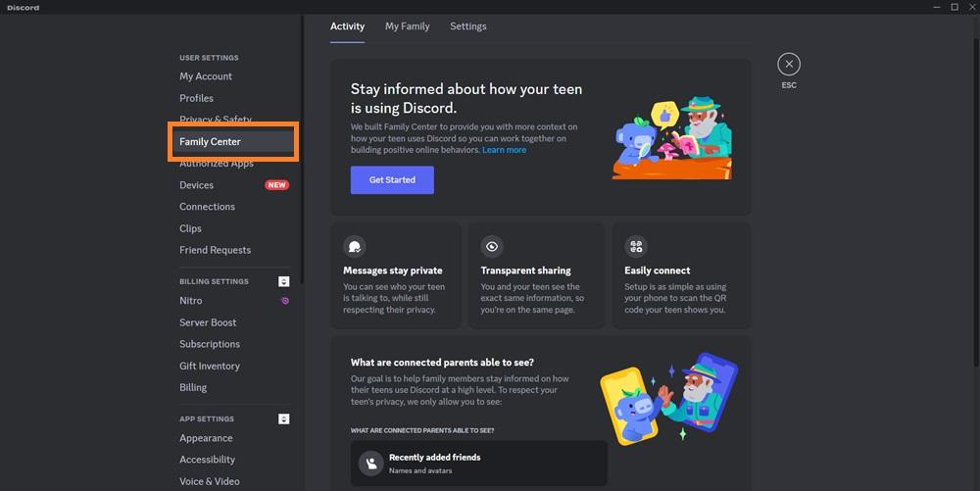The image size is (980, 491).
Task: Switch to the Activity tab
Action: tap(348, 26)
